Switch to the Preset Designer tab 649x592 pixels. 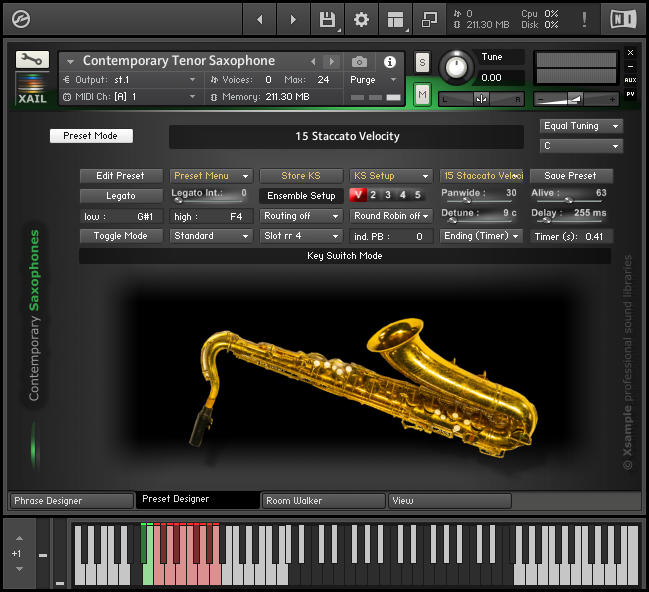point(197,499)
